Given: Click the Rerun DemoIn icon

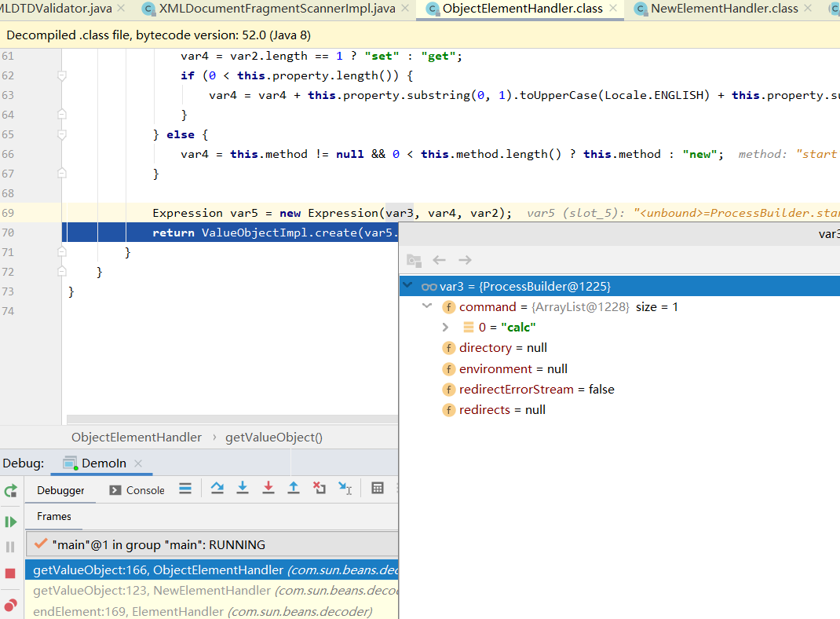Looking at the screenshot, I should [10, 491].
